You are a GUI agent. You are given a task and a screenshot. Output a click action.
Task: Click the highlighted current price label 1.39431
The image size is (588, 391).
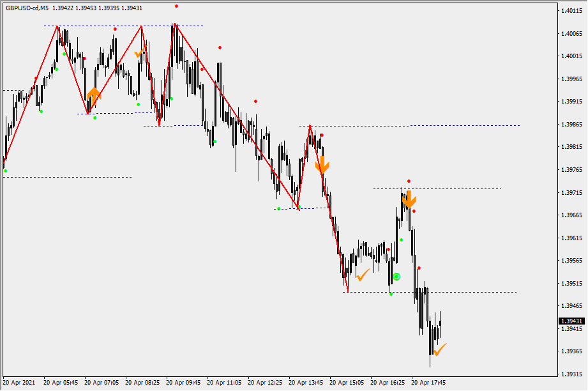click(x=572, y=321)
